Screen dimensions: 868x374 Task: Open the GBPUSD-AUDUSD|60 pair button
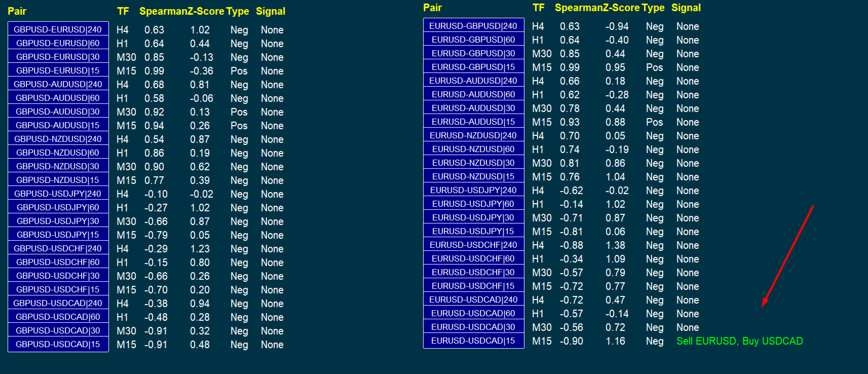click(x=58, y=98)
